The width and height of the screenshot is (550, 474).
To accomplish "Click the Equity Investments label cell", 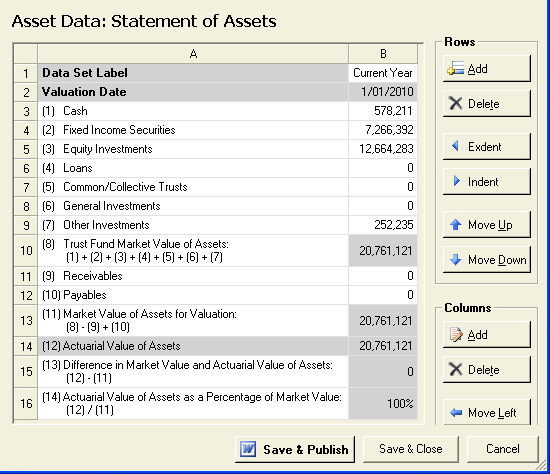I will [193, 149].
